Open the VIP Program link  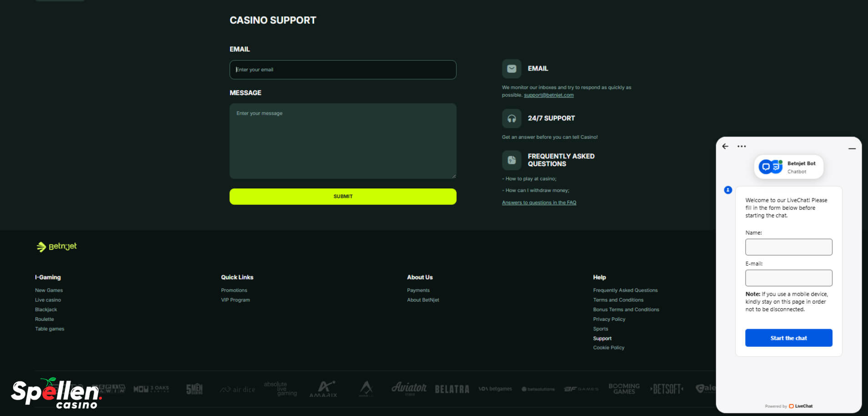(235, 300)
